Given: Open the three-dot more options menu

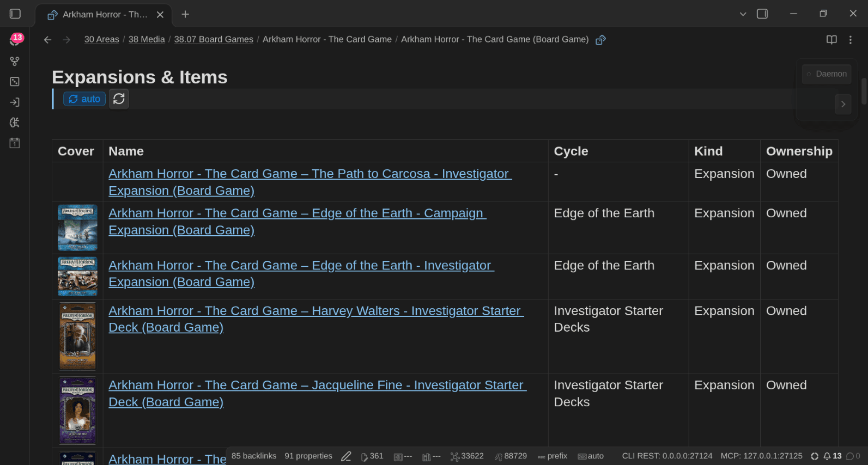Looking at the screenshot, I should (850, 40).
